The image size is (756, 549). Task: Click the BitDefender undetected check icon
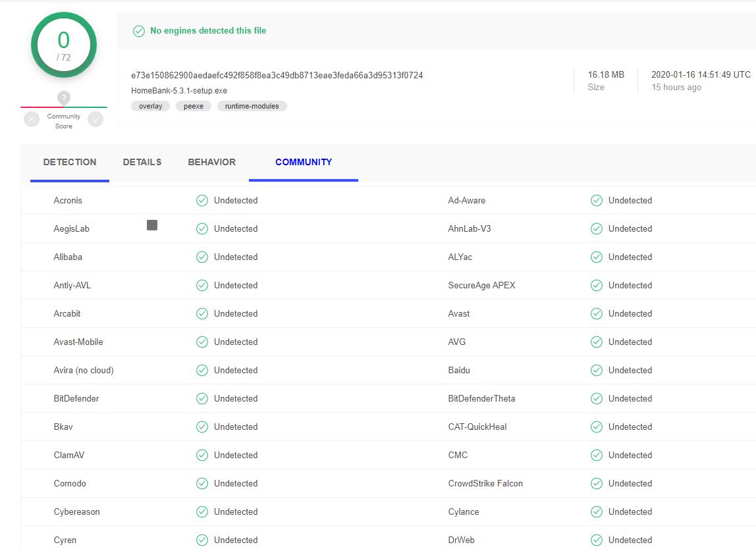[x=202, y=399]
